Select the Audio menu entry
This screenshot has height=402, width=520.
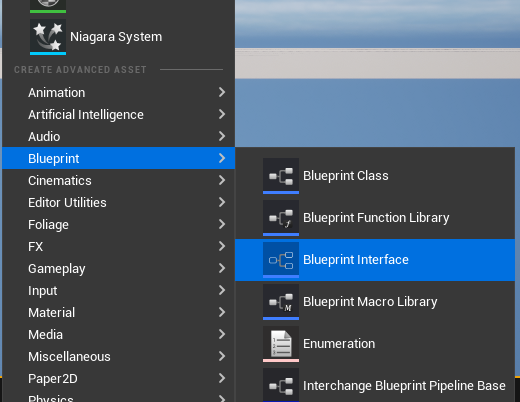tap(118, 136)
